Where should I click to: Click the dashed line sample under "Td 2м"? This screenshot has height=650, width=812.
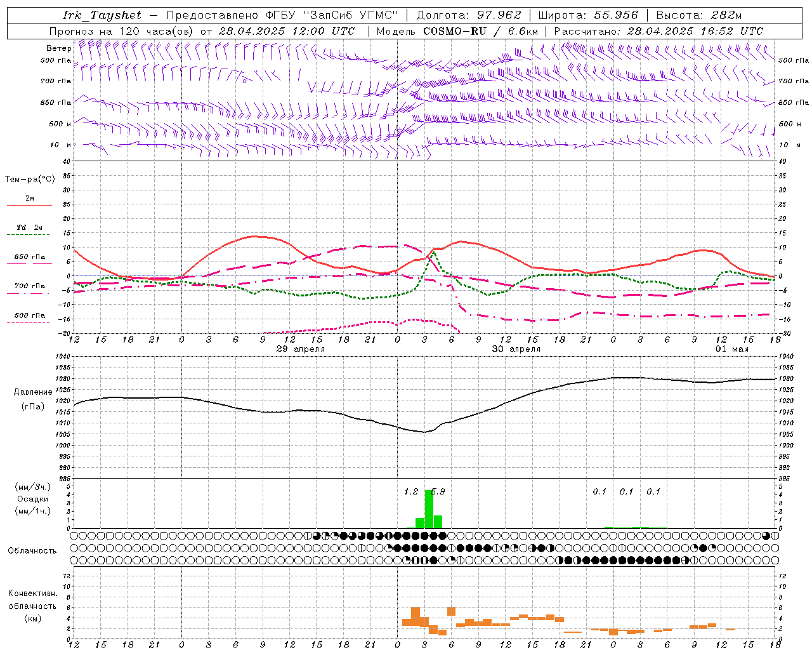click(29, 235)
